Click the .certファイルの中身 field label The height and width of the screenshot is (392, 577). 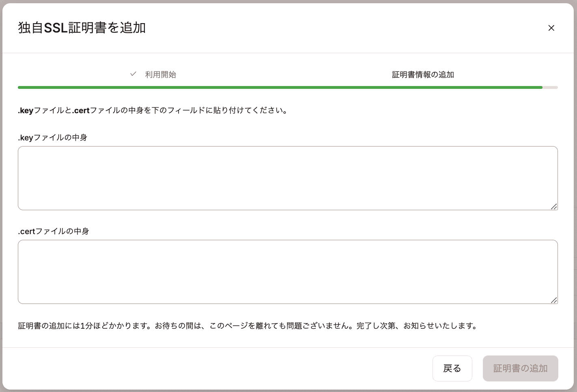(x=54, y=231)
